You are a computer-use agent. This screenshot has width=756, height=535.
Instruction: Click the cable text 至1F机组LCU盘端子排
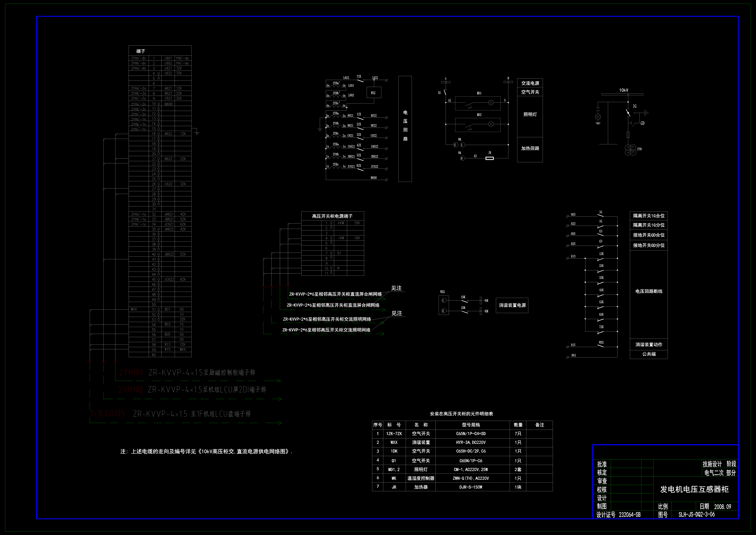221,414
